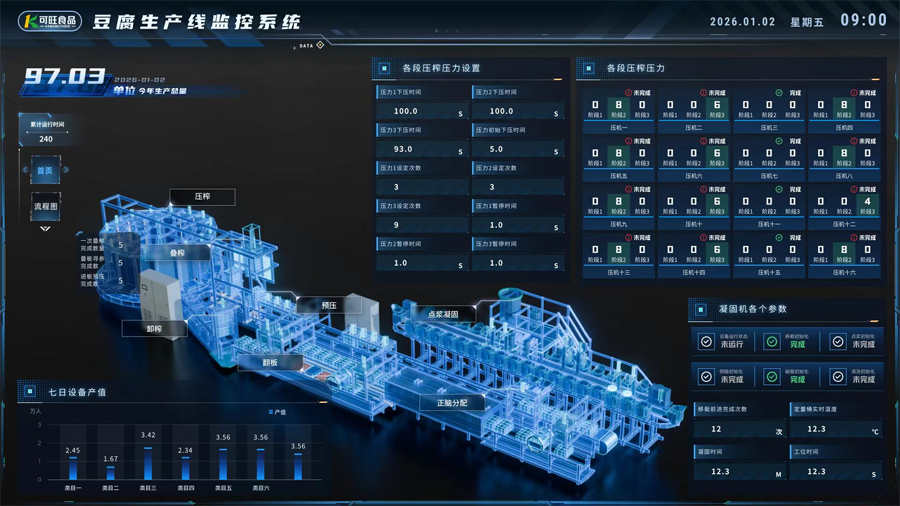This screenshot has width=900, height=506.
Task: Toggle the 清洗初始化 未完成 checkmark
Action: click(838, 376)
